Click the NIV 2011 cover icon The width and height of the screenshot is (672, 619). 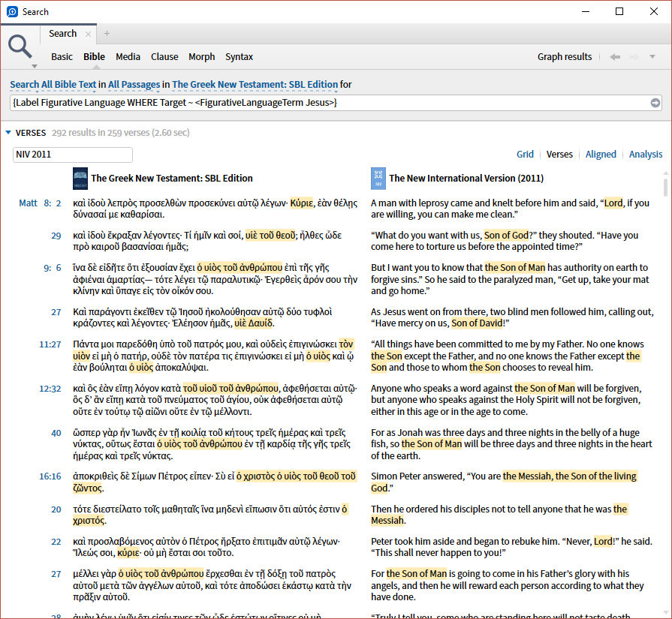378,179
